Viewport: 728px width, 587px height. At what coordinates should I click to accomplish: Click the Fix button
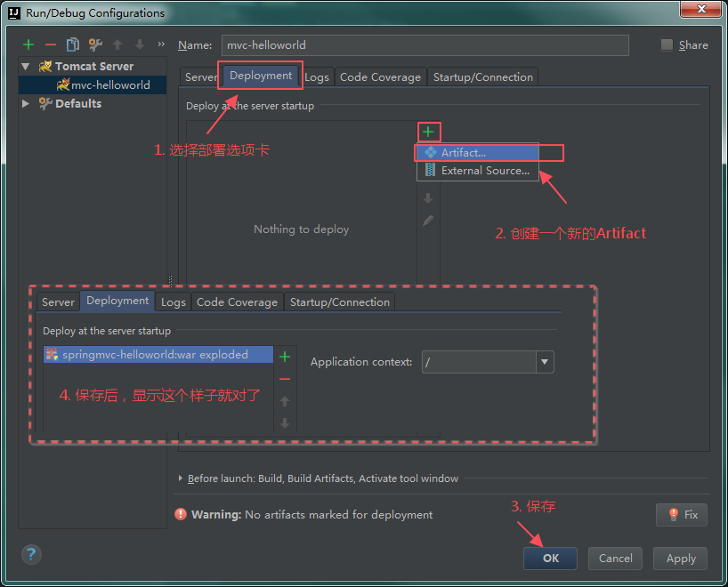click(681, 514)
